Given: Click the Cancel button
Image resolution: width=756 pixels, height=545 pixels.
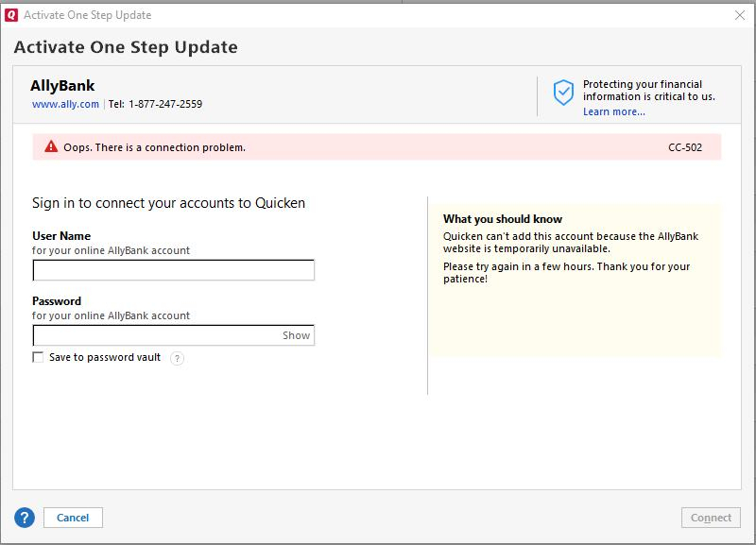Looking at the screenshot, I should coord(73,518).
